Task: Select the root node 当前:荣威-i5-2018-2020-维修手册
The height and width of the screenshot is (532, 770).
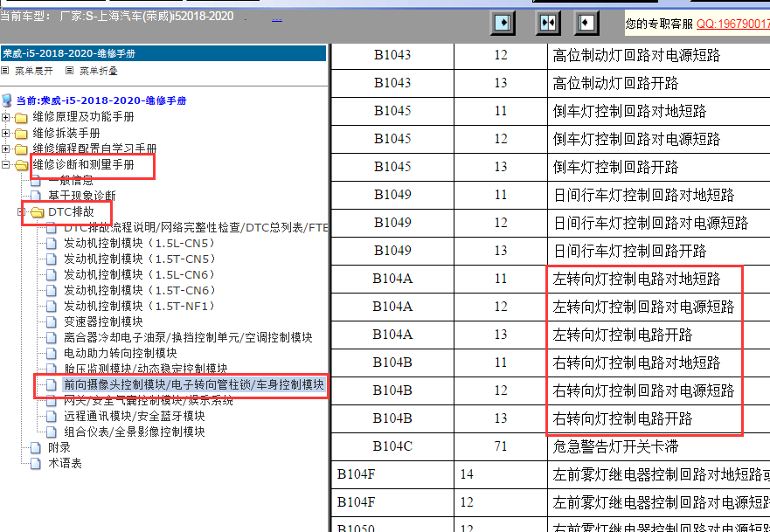Action: (x=101, y=100)
